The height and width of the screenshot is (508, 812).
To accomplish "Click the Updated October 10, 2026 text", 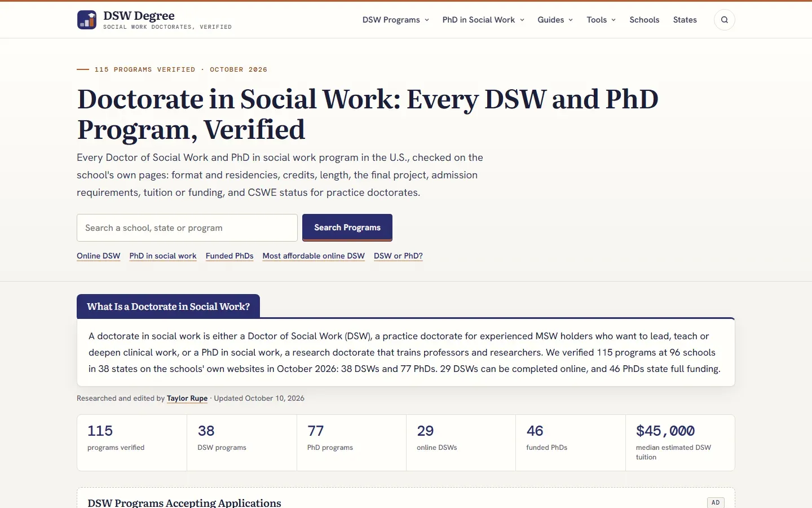I will [x=259, y=398].
